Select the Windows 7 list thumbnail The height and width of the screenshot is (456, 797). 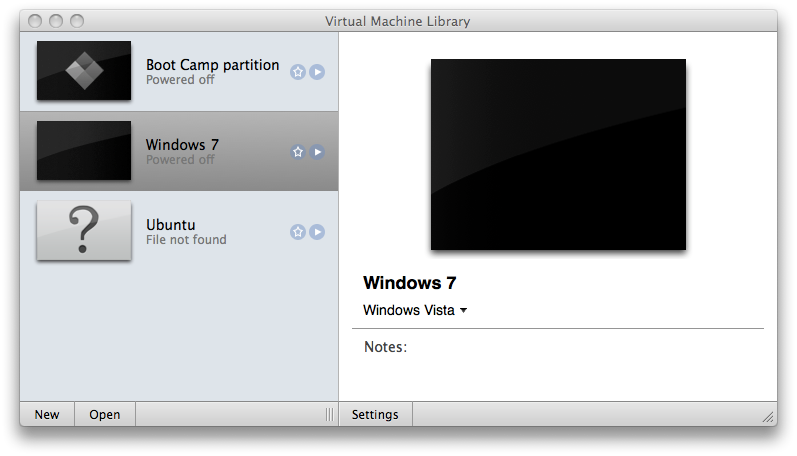click(x=84, y=150)
